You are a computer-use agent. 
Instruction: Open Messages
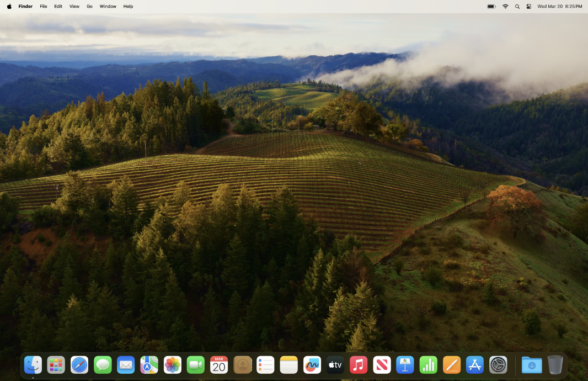(x=103, y=364)
